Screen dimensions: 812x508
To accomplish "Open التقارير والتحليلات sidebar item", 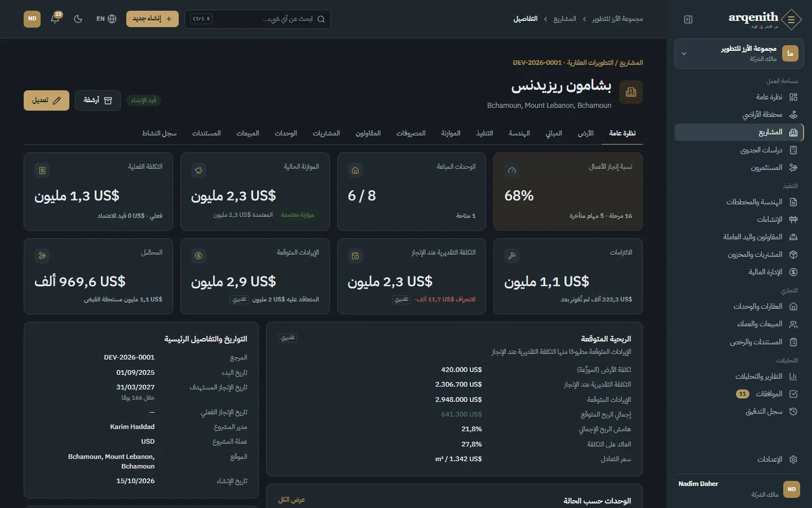I will (739, 376).
